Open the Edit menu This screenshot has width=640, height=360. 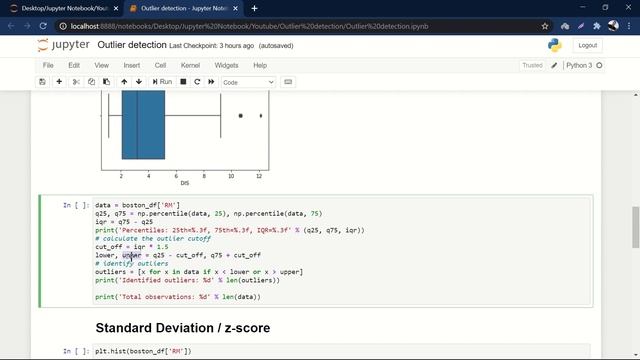click(x=74, y=65)
